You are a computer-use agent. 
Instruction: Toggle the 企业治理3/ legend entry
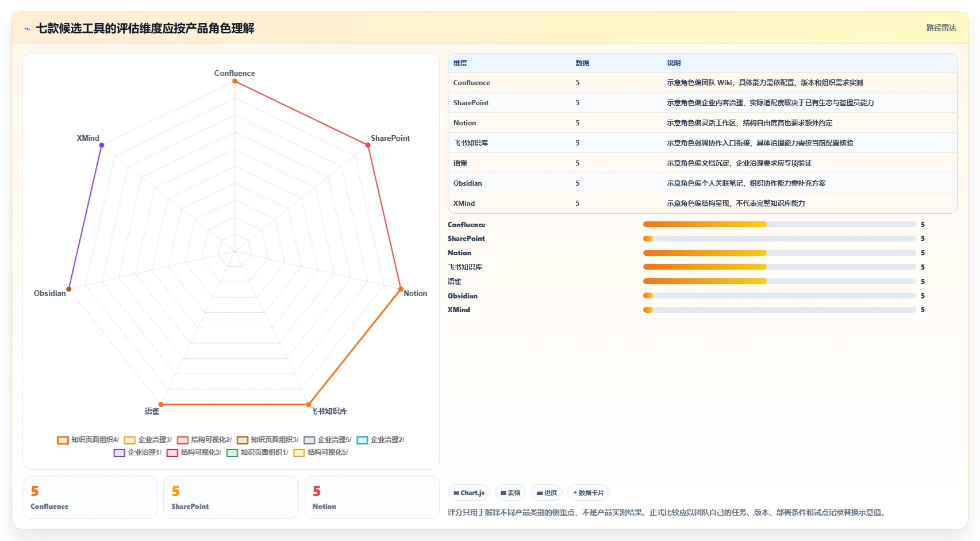(148, 440)
